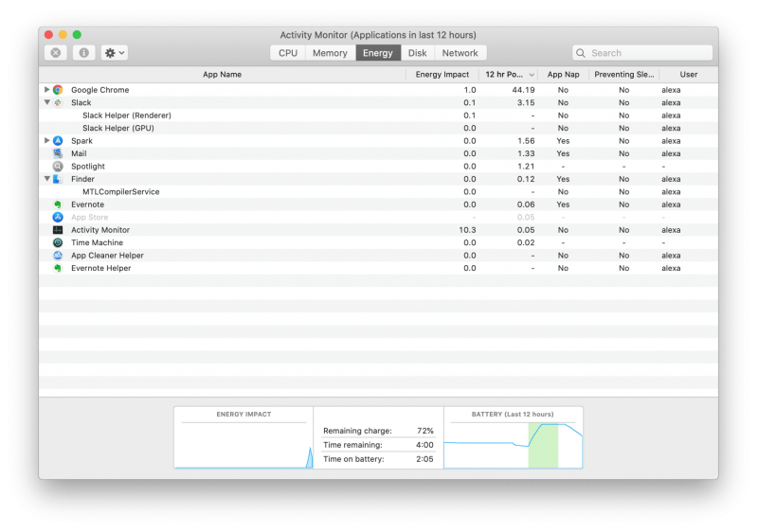This screenshot has height=532, width=758.
Task: Select the Energy tab
Action: tap(378, 53)
